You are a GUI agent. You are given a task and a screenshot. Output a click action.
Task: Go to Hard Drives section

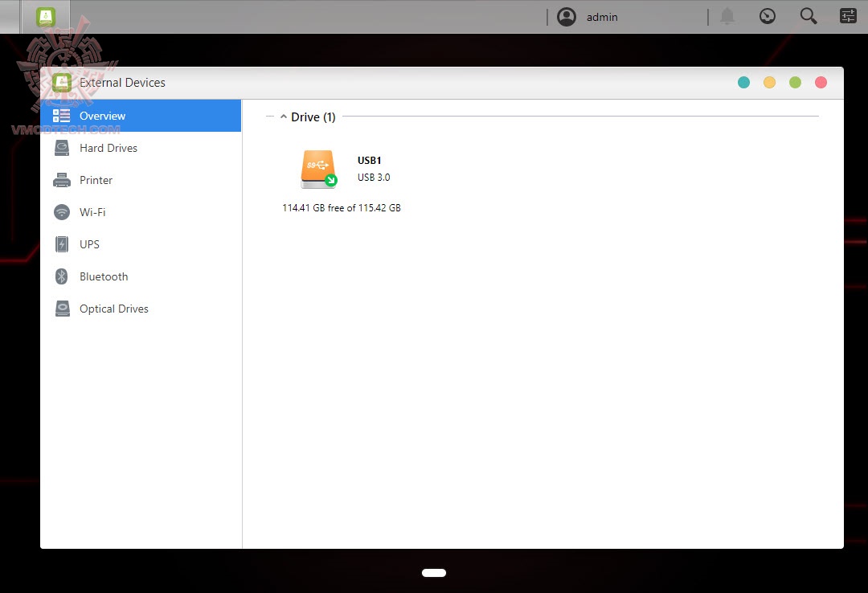click(141, 148)
